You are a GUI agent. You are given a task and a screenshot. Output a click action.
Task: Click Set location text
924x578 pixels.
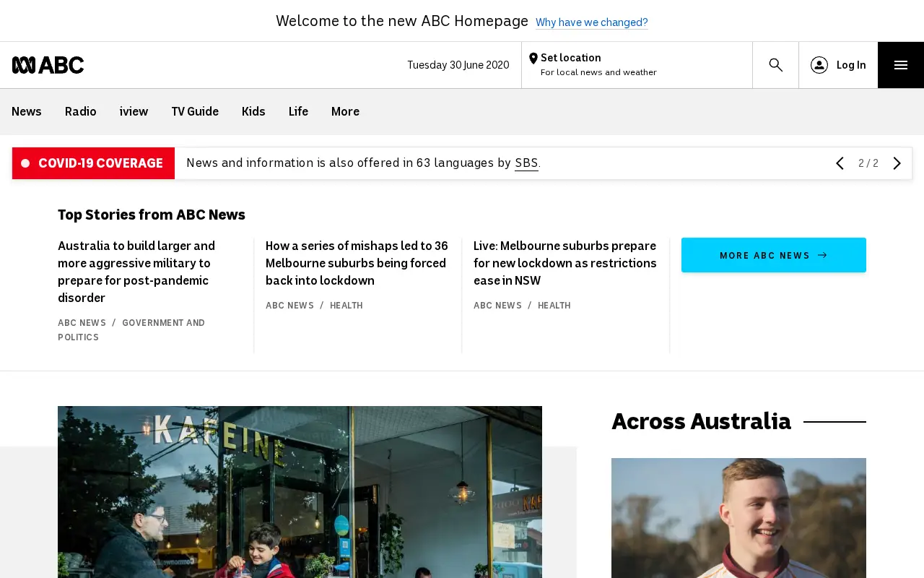570,58
